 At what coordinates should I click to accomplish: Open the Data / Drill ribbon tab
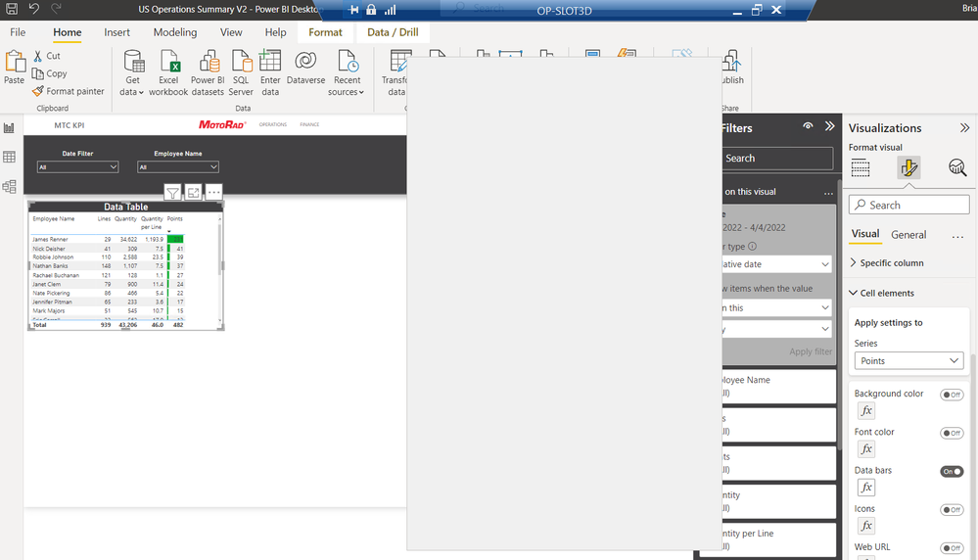click(x=393, y=32)
